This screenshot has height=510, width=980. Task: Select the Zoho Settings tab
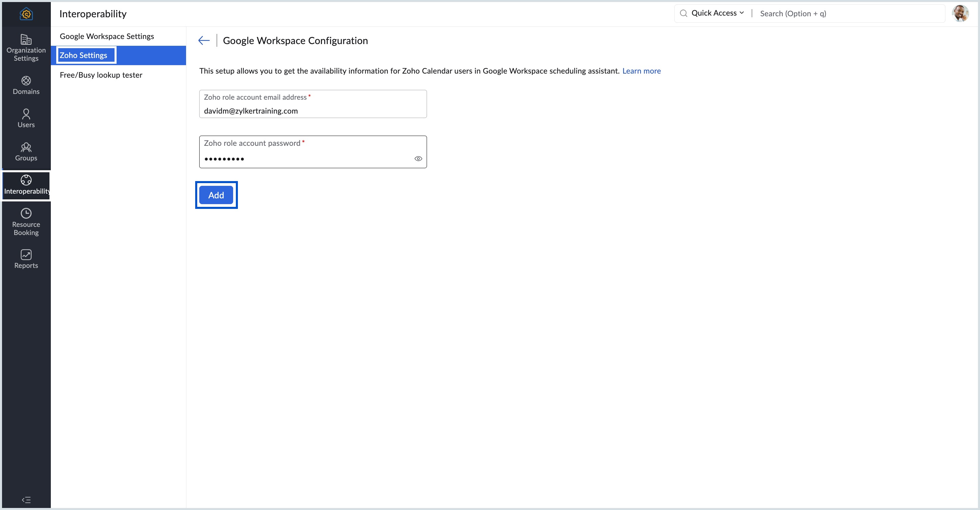click(118, 55)
